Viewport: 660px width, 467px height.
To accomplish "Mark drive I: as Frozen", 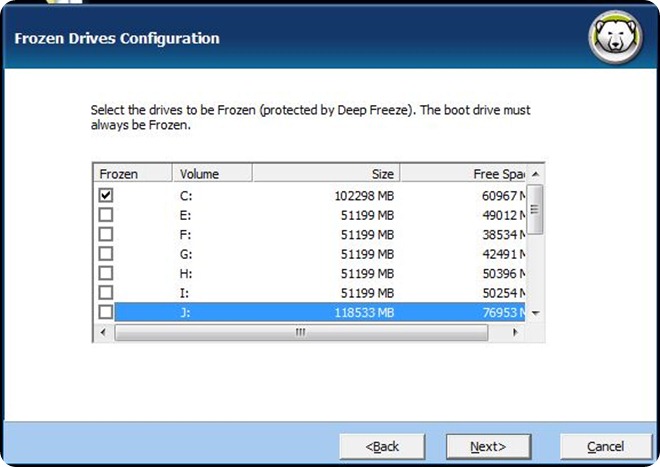I will 106,292.
